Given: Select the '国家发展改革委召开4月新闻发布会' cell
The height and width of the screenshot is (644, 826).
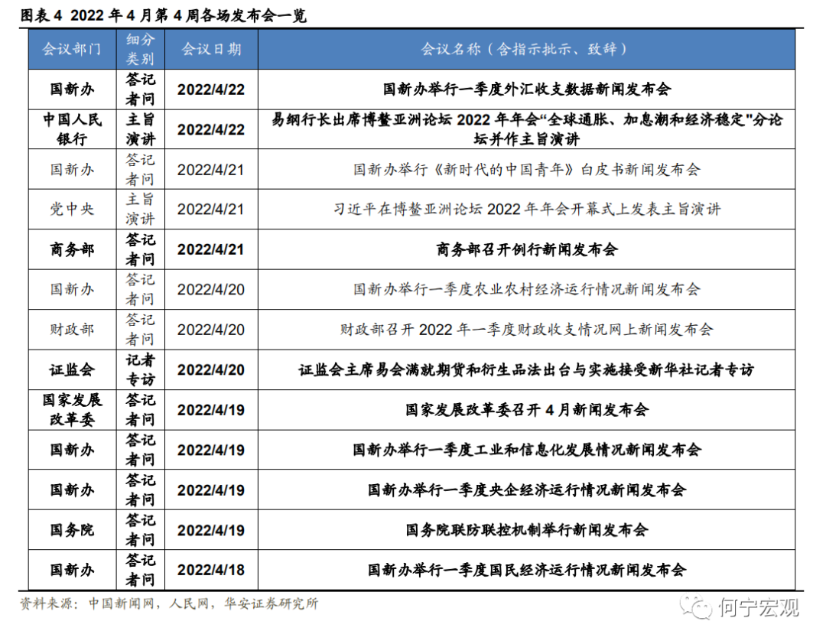Looking at the screenshot, I should [x=526, y=409].
